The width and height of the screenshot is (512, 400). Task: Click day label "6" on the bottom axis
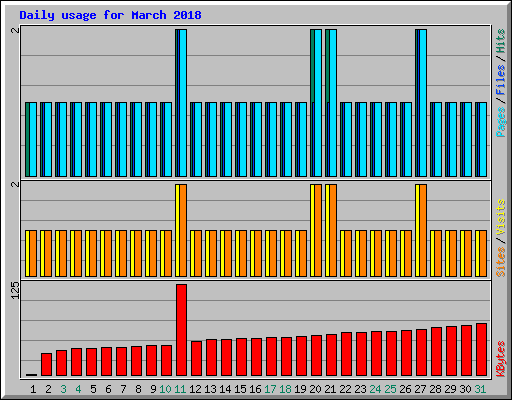click(x=108, y=389)
